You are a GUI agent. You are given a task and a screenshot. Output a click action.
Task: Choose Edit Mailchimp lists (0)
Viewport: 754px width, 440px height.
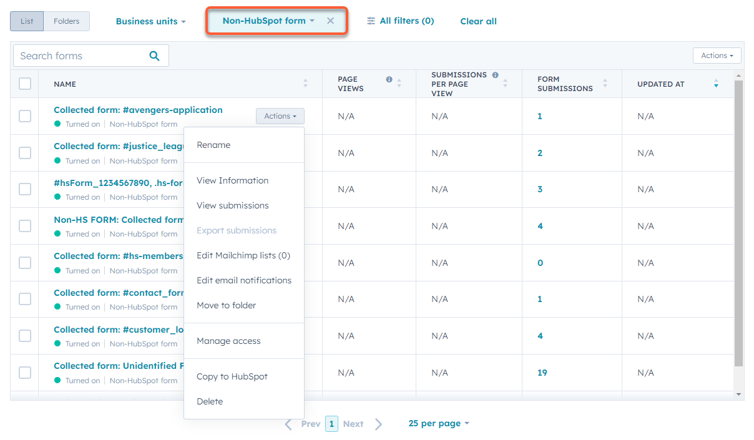coord(243,255)
